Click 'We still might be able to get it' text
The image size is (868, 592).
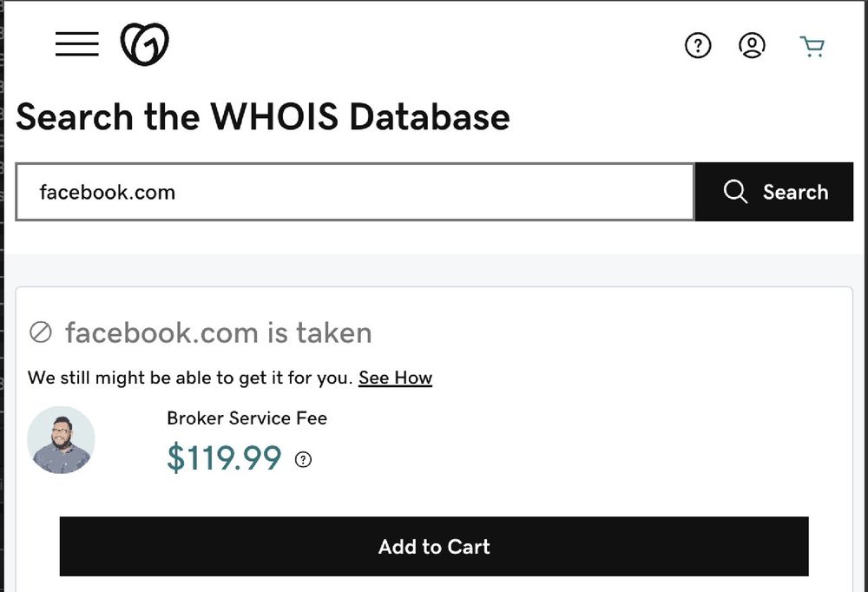pos(187,378)
